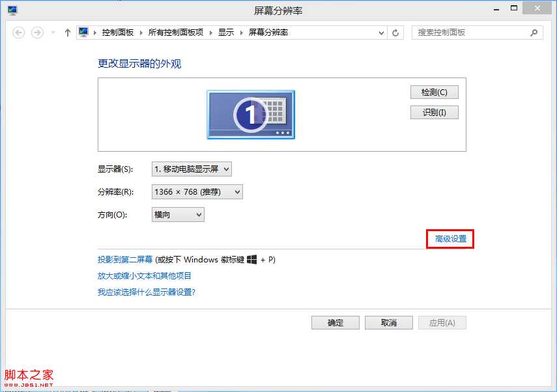Click 放大或缩小文本和其他项目 link
The height and width of the screenshot is (392, 557).
tap(144, 276)
